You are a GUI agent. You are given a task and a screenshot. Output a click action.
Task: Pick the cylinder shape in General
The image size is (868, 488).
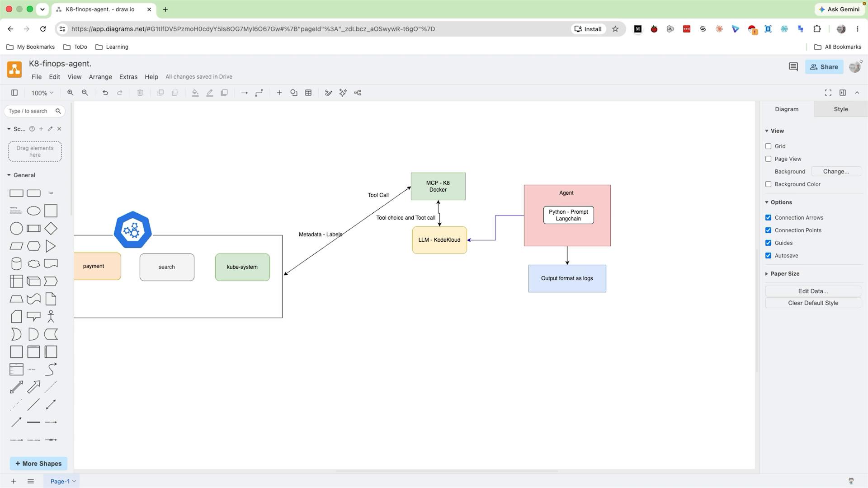[16, 263]
